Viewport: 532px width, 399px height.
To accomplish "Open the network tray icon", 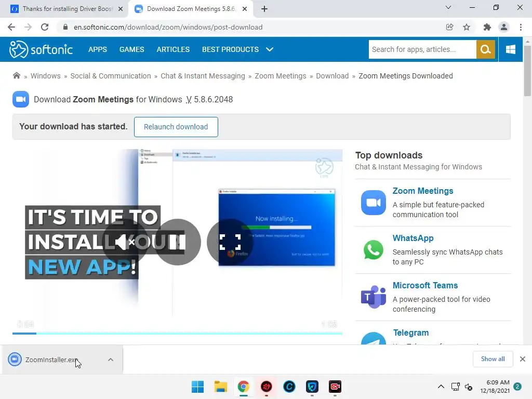I will coord(455,387).
